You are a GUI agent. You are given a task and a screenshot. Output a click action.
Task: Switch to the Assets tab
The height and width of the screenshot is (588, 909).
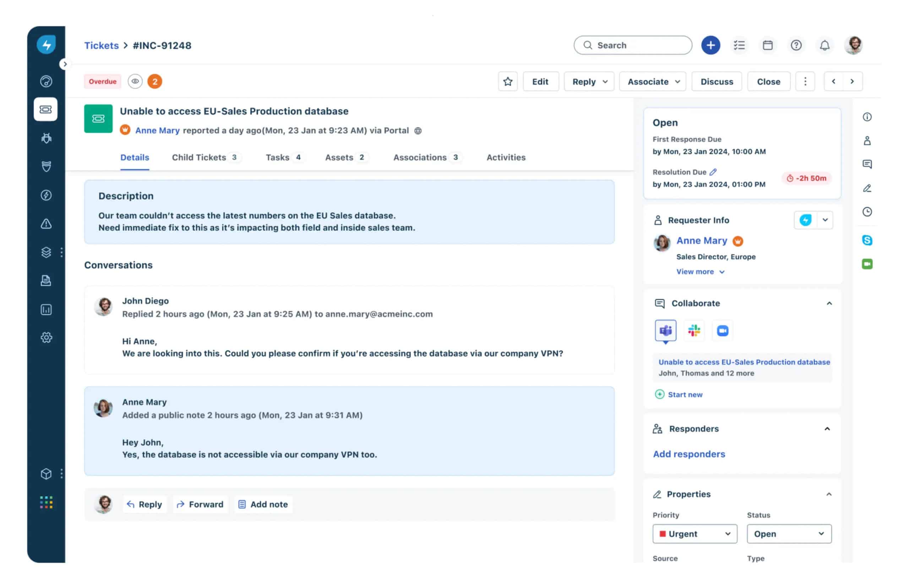click(x=346, y=157)
